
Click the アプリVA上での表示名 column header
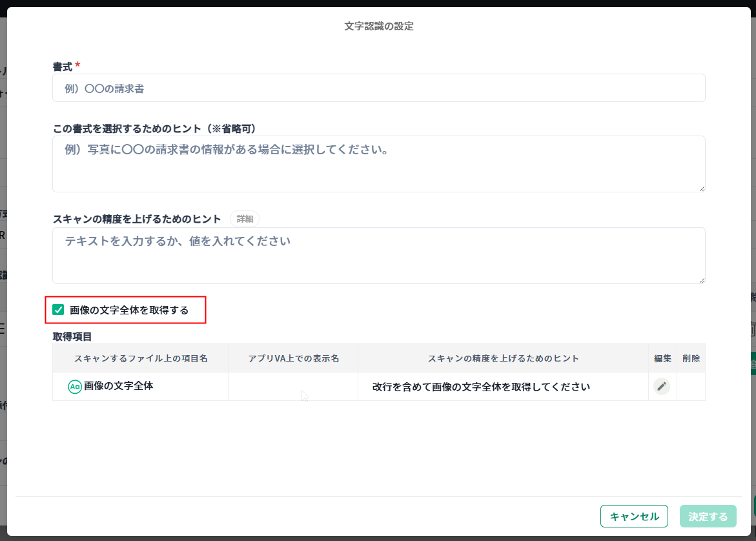click(293, 358)
